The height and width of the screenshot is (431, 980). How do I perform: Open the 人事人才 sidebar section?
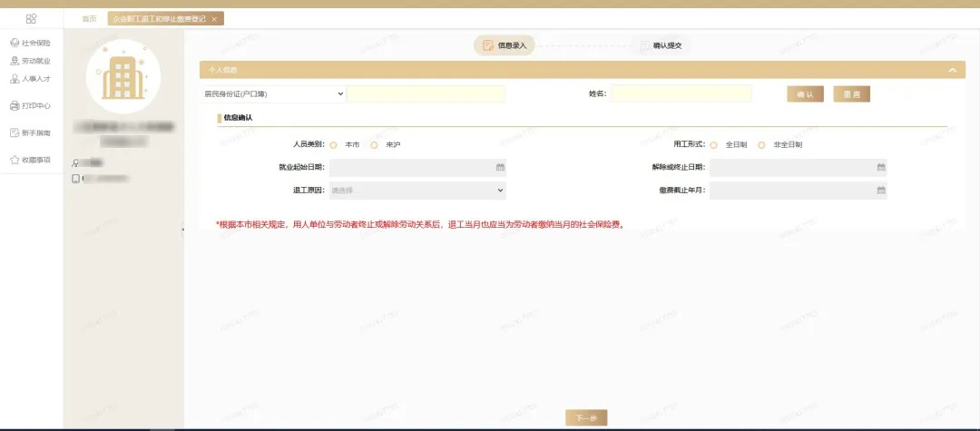(x=30, y=78)
